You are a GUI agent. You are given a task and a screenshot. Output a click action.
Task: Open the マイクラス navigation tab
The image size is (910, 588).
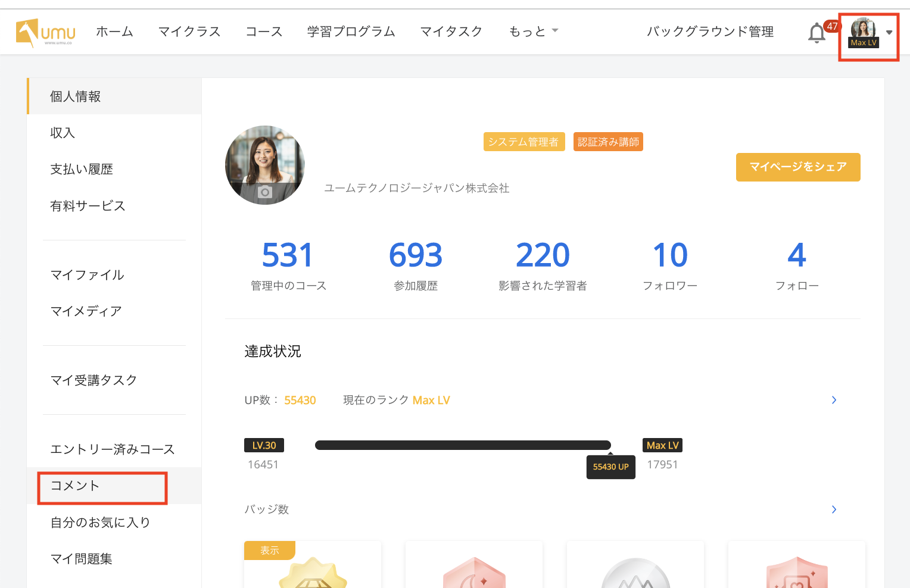click(189, 32)
